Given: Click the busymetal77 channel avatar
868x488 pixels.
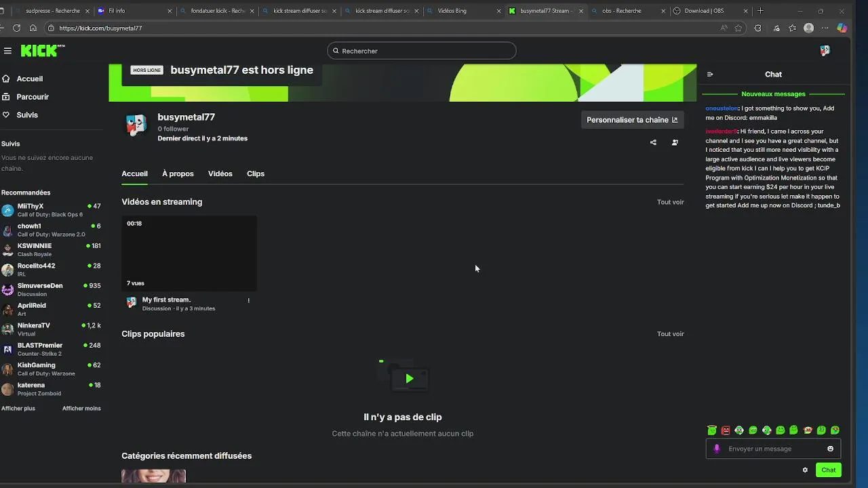Looking at the screenshot, I should [136, 125].
